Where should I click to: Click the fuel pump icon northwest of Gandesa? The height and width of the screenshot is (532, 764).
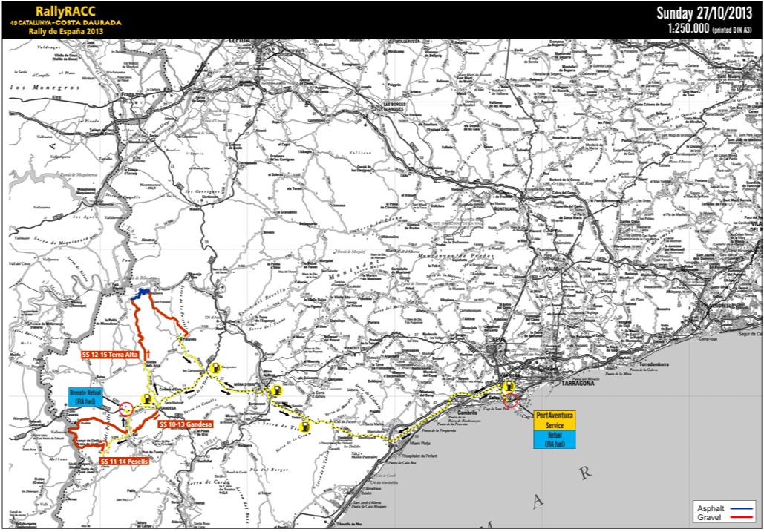coord(147,399)
